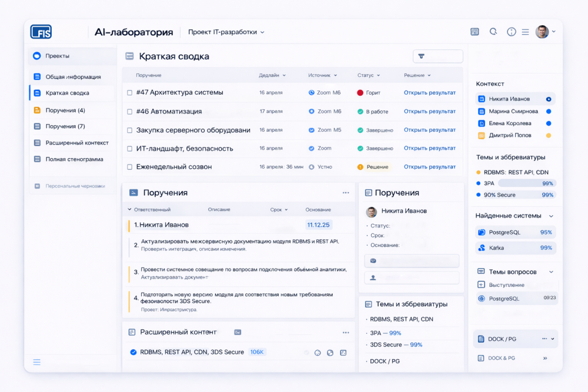Open the Проект IT-разработки dropdown
The height and width of the screenshot is (392, 588).
coord(226,32)
